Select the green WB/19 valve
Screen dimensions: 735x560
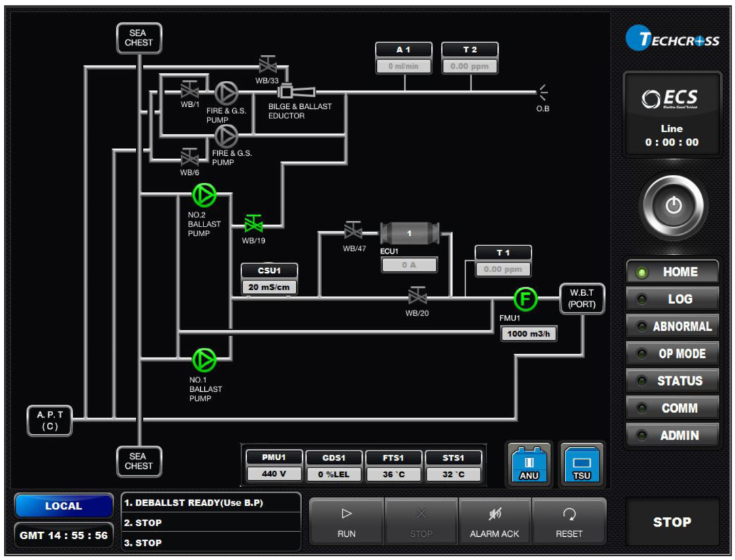254,223
